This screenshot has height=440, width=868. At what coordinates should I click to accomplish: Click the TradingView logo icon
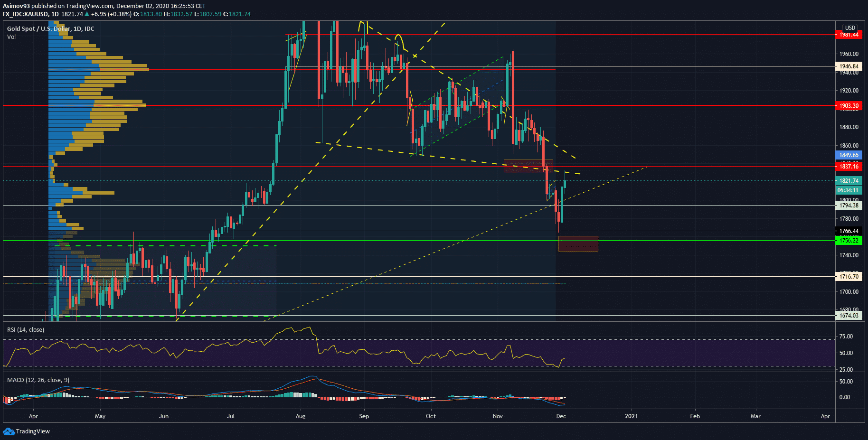(9, 431)
